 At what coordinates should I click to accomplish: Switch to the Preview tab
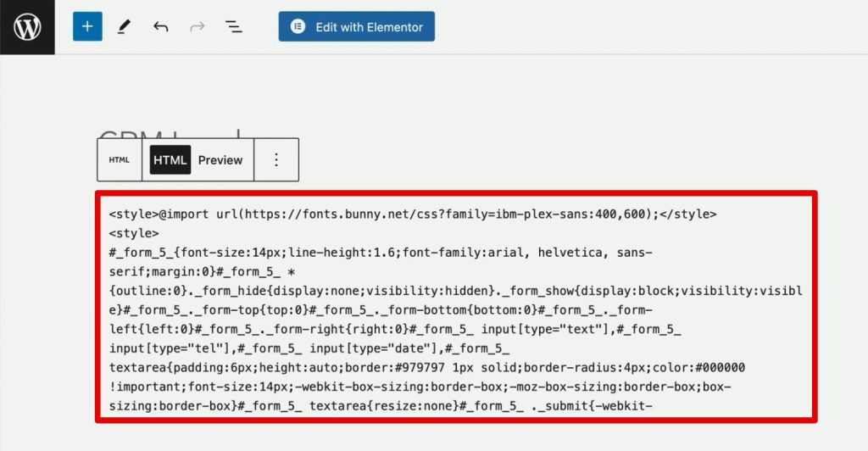[x=220, y=160]
